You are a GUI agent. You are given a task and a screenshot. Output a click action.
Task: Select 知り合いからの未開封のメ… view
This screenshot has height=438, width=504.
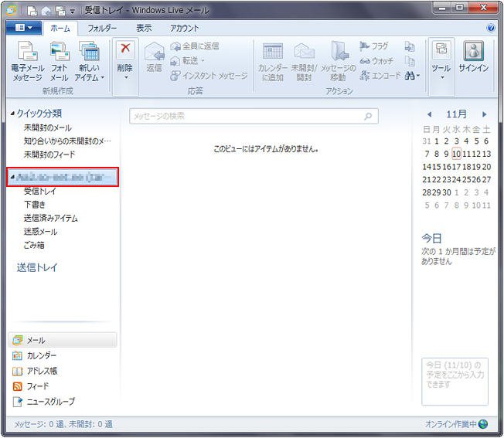(x=67, y=141)
